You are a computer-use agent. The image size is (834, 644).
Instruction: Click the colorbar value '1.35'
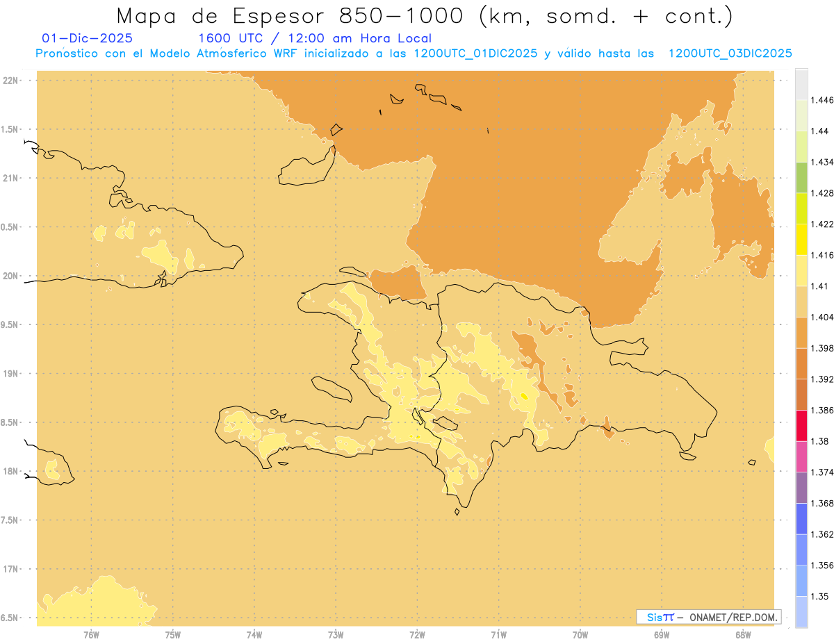tap(820, 597)
